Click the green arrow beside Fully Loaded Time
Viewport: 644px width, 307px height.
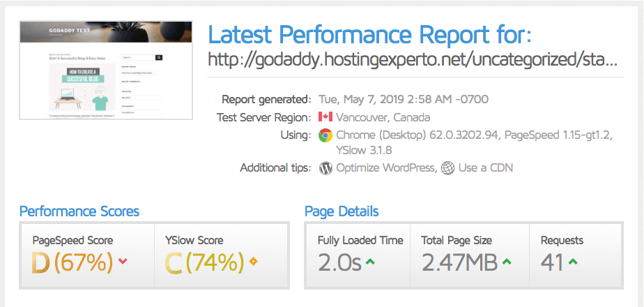coord(371,261)
